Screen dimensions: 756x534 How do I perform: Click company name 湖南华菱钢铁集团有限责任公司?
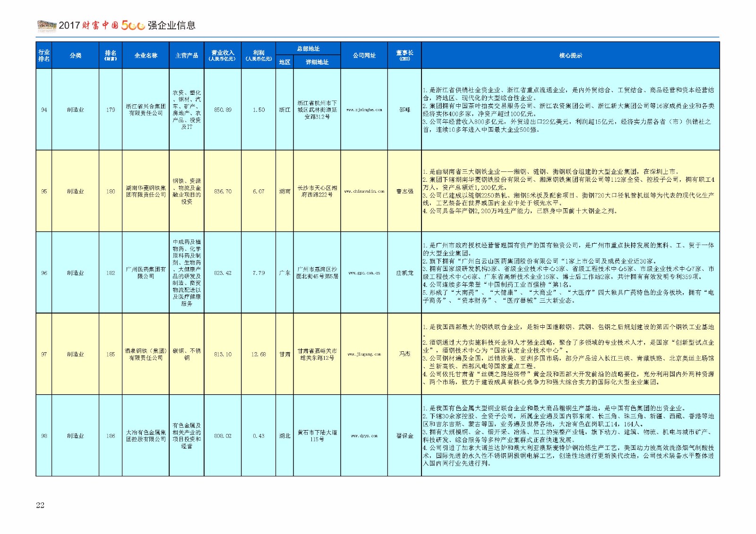146,191
